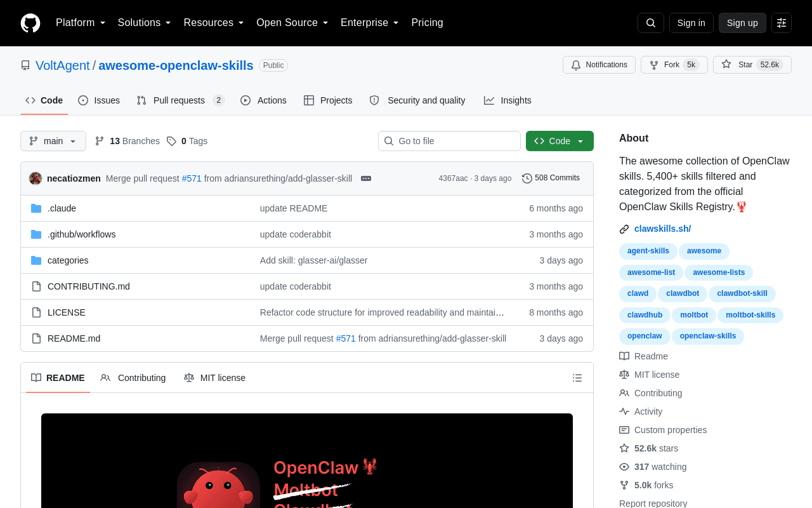Click the awesome-lists topic tag
The image size is (812, 508).
pos(719,273)
